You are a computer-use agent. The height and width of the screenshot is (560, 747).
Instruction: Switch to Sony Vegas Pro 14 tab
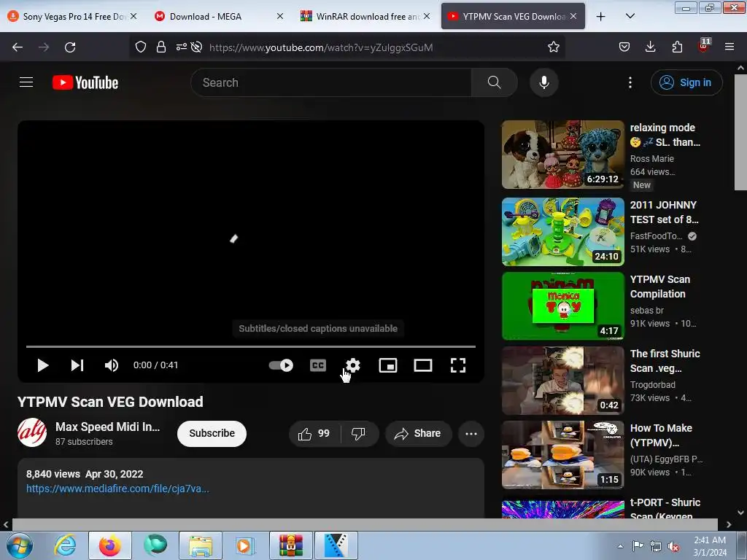click(73, 16)
